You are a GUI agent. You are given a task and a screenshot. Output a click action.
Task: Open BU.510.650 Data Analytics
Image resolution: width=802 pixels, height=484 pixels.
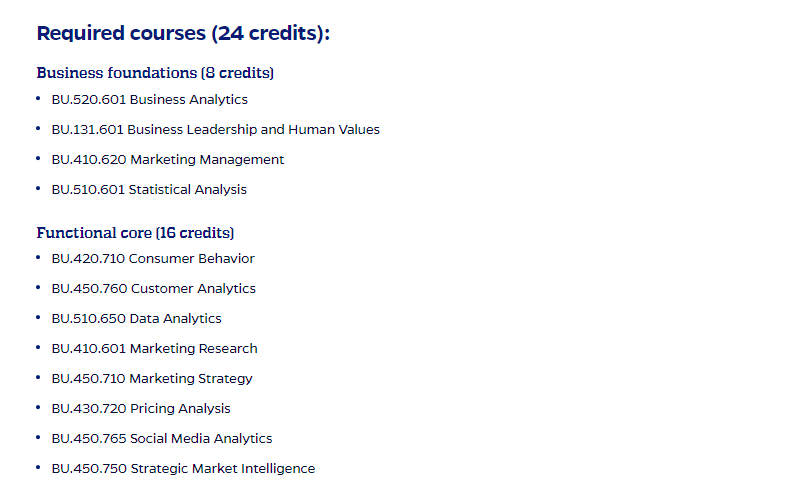136,318
